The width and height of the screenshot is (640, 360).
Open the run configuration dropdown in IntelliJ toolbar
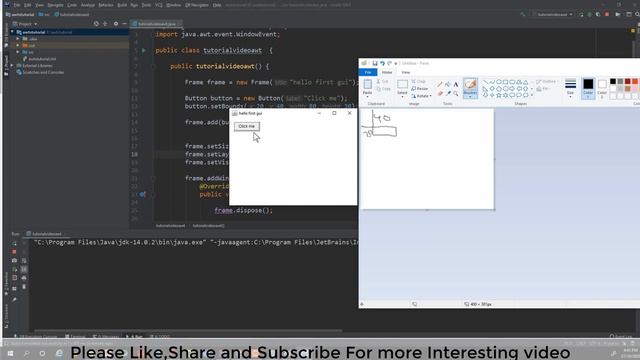pos(553,14)
